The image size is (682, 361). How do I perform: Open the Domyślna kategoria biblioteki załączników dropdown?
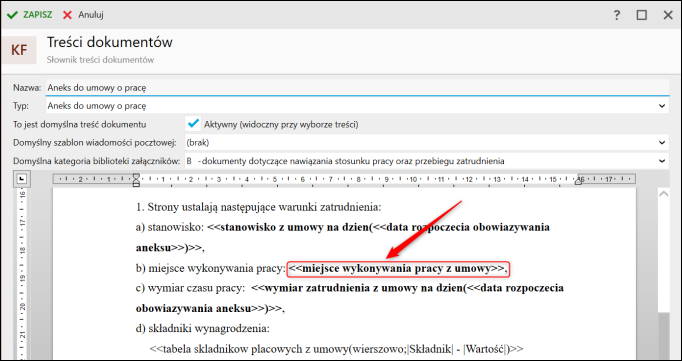coord(662,161)
